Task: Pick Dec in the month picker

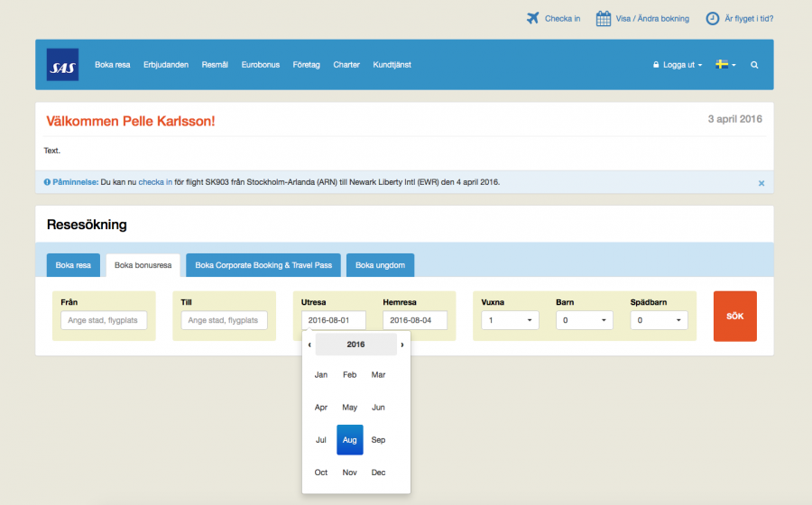Action: 378,473
